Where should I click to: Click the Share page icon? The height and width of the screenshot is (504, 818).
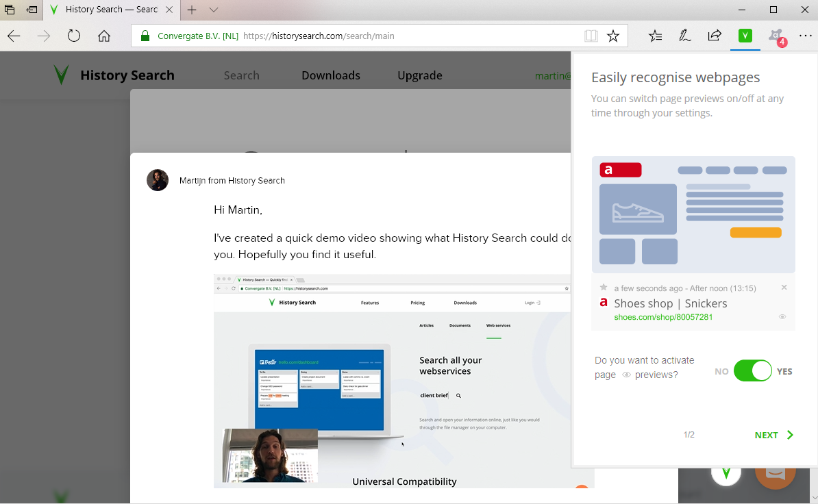click(x=715, y=35)
